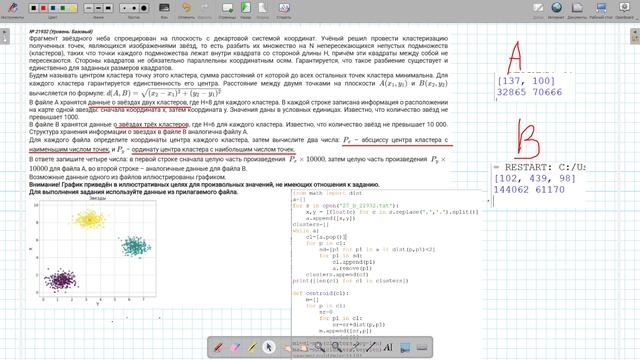
Task: Click the 'def centroid(cl):' code line
Action: [x=321, y=293]
